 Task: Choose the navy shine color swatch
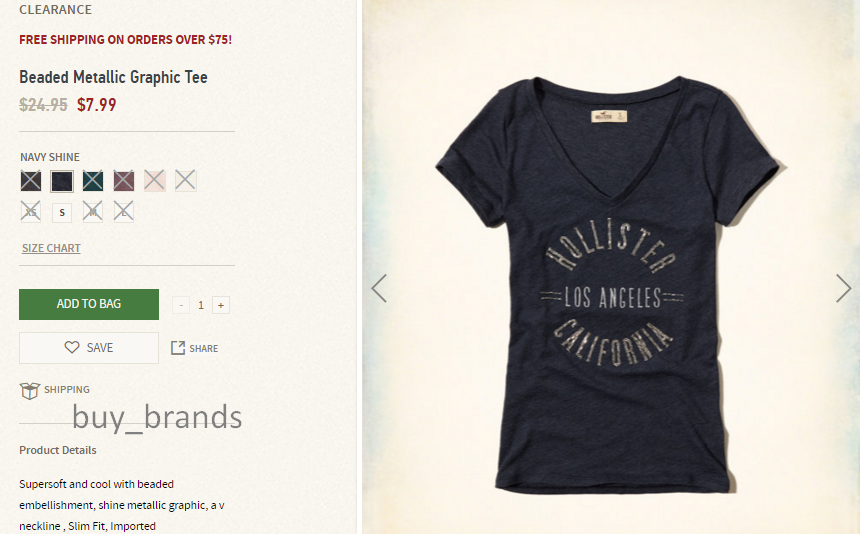[x=62, y=181]
